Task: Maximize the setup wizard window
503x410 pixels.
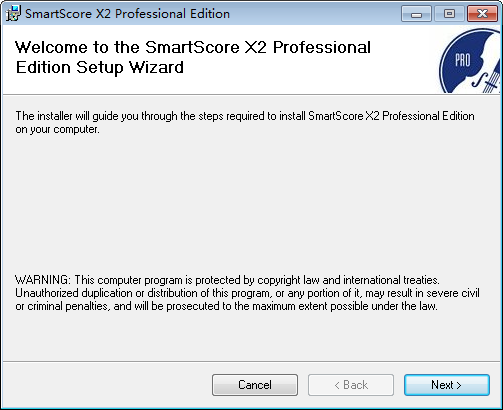Action: 449,14
